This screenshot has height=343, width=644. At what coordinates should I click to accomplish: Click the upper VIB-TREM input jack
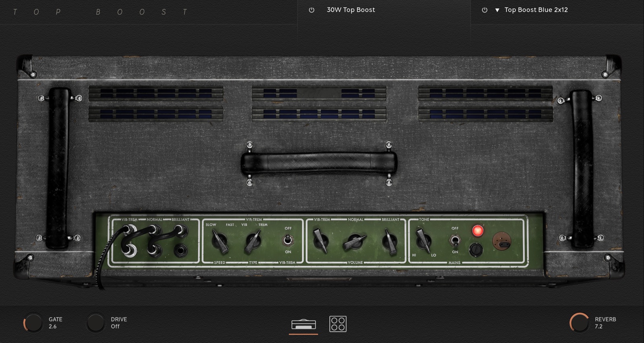coord(129,231)
